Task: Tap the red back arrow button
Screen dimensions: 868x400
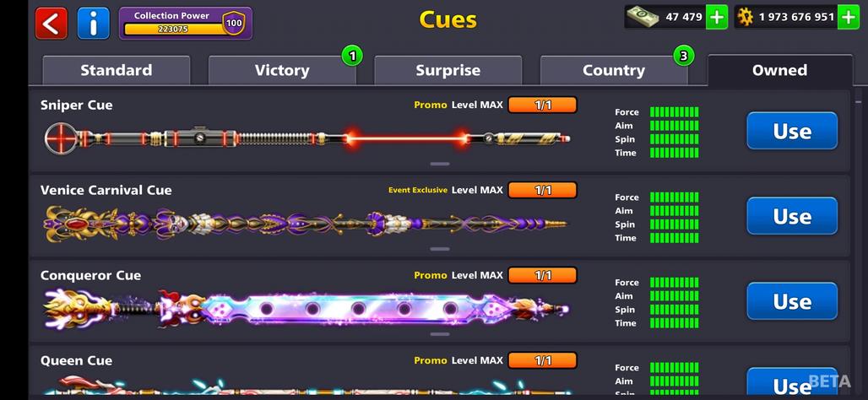Action: tap(51, 24)
